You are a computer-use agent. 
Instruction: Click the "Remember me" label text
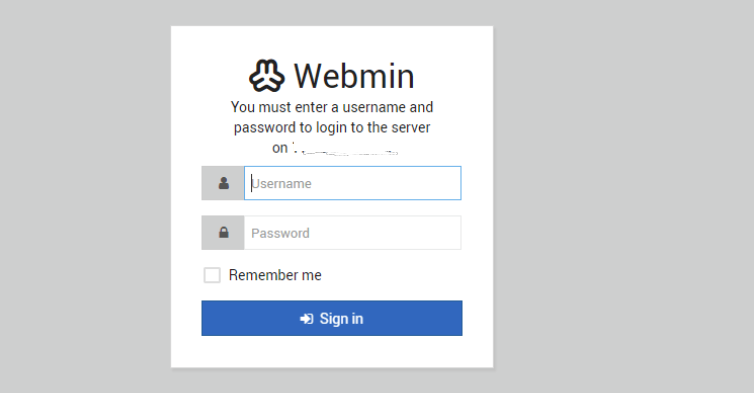click(x=275, y=275)
